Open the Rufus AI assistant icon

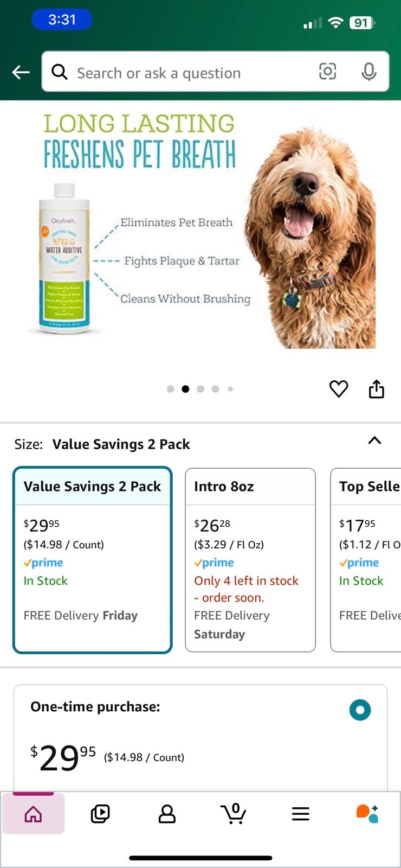pos(367,814)
